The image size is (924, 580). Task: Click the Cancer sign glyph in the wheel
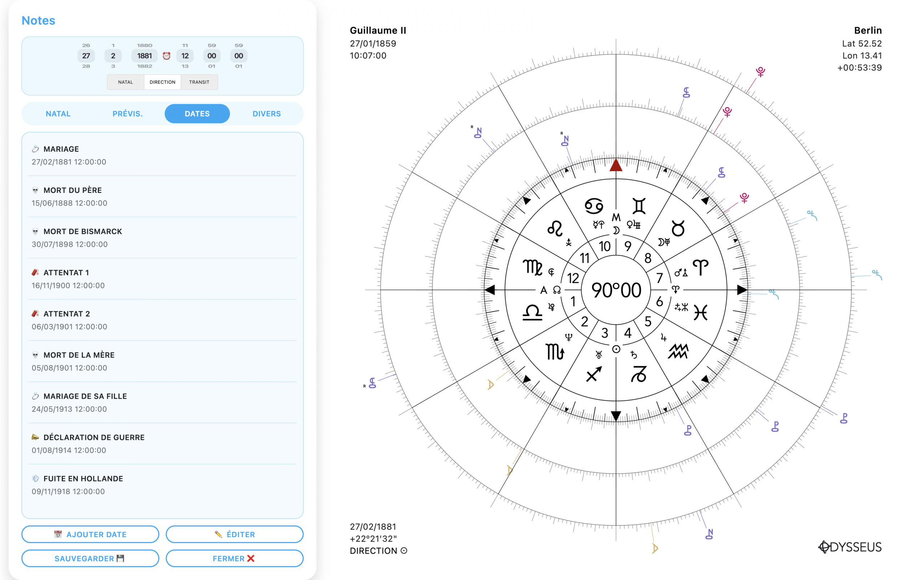593,205
